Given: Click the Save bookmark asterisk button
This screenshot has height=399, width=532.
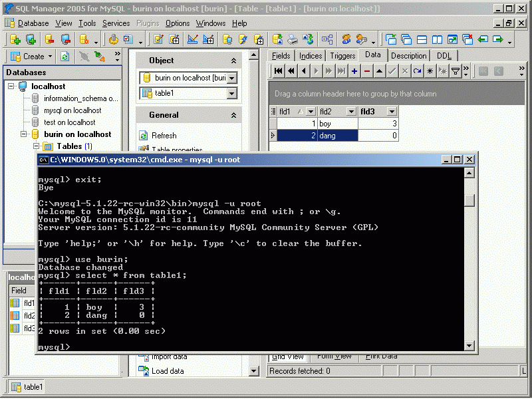Looking at the screenshot, I should point(430,71).
